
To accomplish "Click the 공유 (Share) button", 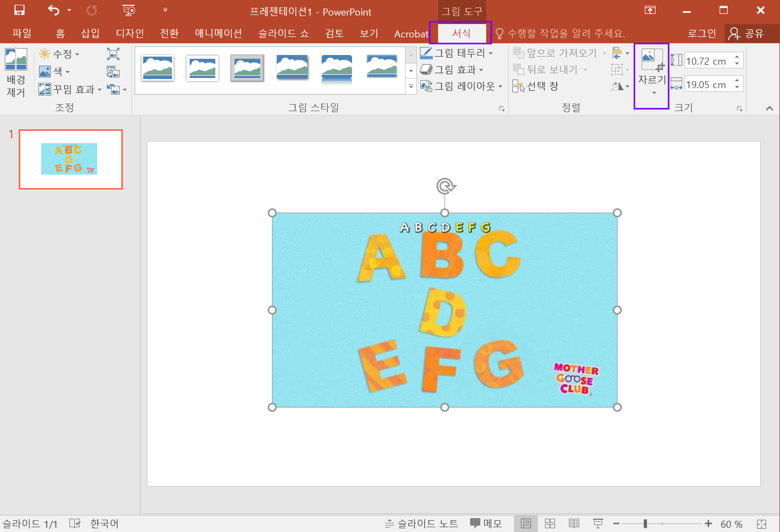I will coord(747,34).
